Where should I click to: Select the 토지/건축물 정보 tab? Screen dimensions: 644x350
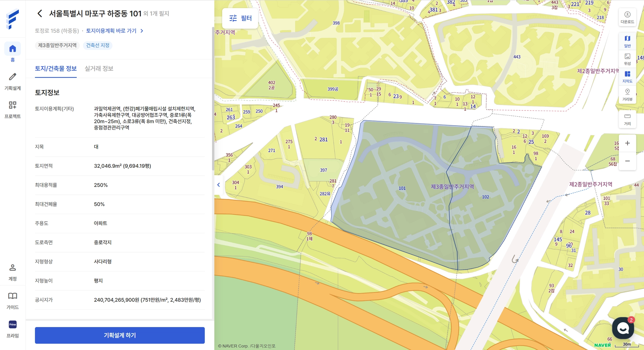56,69
